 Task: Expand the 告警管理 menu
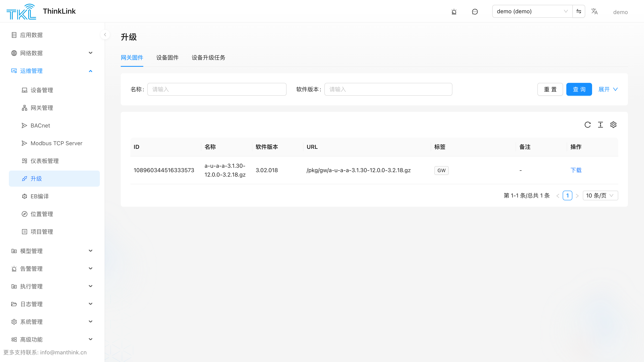click(52, 268)
